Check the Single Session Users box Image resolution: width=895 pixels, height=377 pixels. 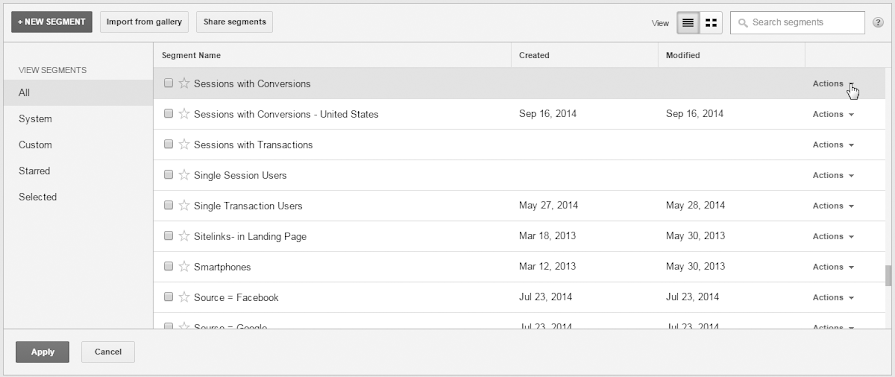tap(168, 175)
